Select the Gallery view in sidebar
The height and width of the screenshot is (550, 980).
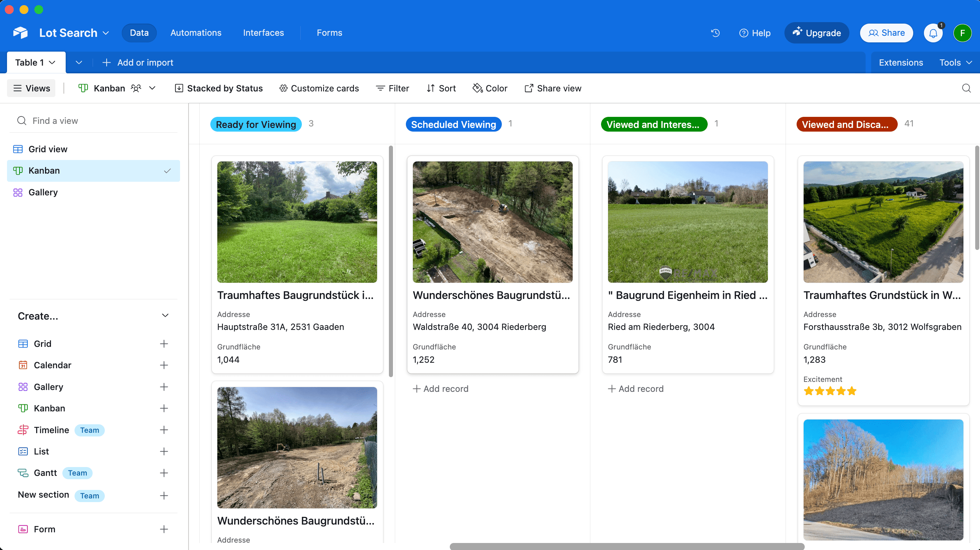click(x=43, y=192)
